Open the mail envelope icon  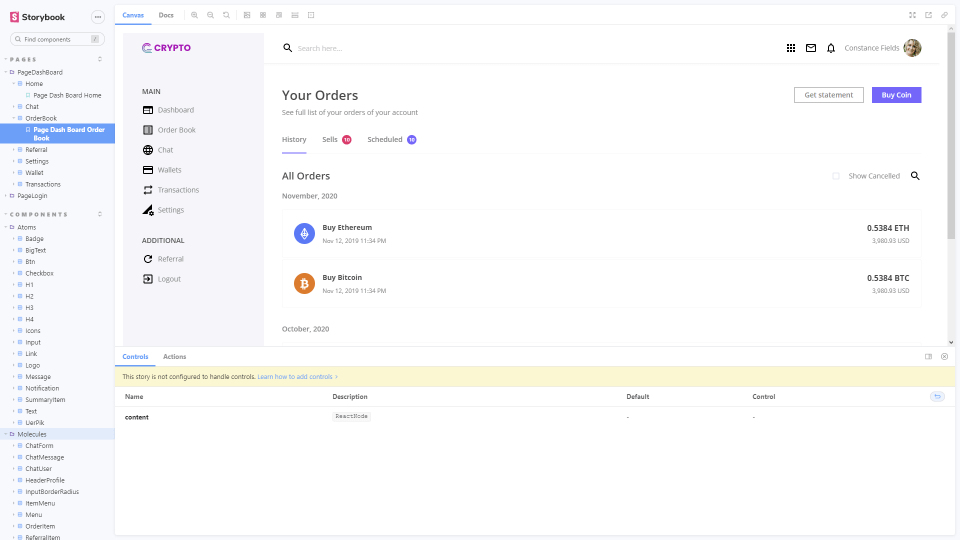coord(811,48)
